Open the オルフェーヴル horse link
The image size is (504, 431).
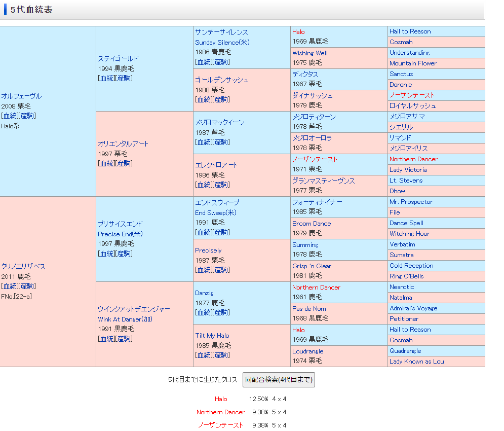click(x=21, y=96)
